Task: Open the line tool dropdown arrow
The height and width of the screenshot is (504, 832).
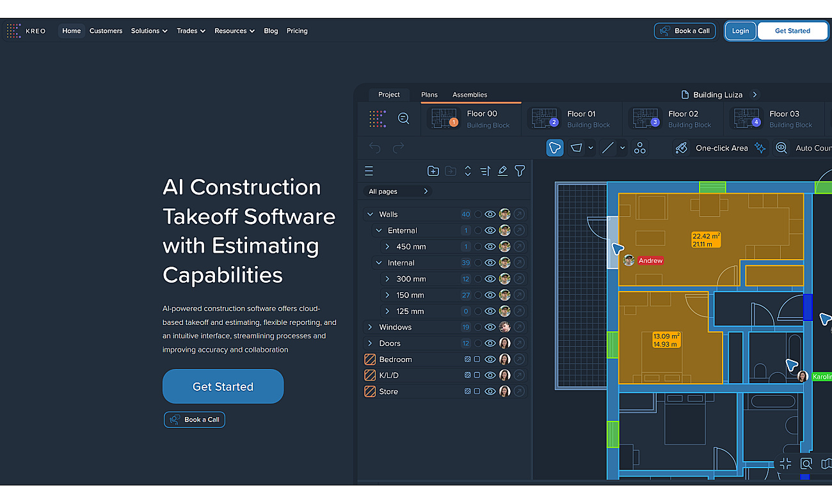Action: 622,148
